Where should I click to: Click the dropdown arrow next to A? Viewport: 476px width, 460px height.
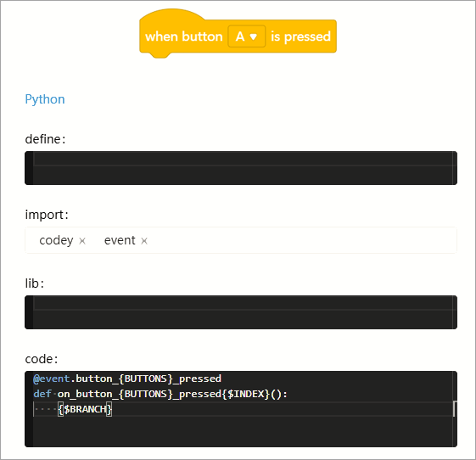coord(253,36)
